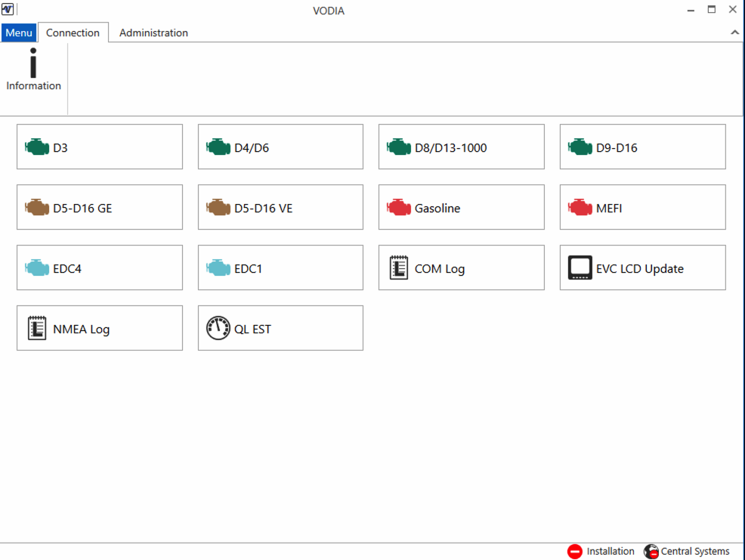The image size is (745, 560).
Task: Minimize the VODIA window
Action: 691,10
